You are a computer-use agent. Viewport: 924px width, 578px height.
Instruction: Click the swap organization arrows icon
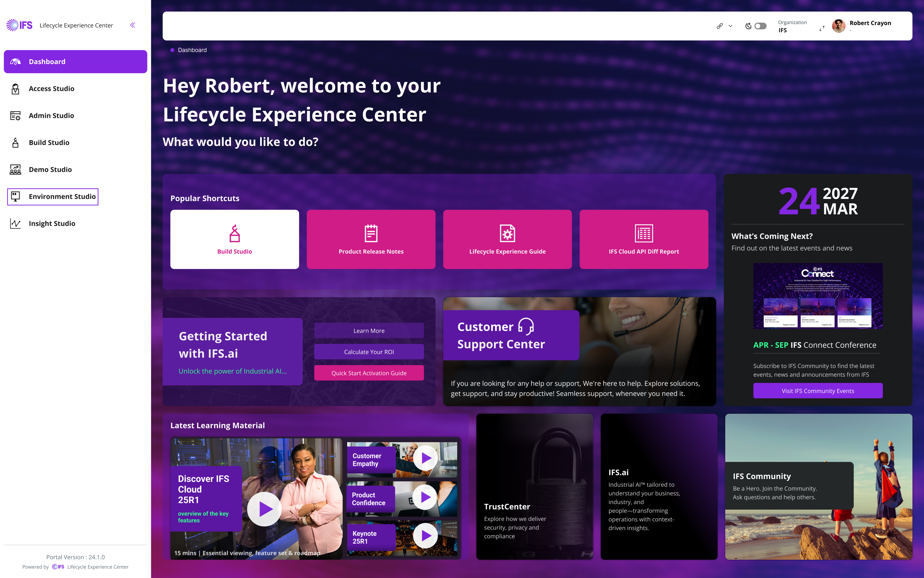pos(822,28)
